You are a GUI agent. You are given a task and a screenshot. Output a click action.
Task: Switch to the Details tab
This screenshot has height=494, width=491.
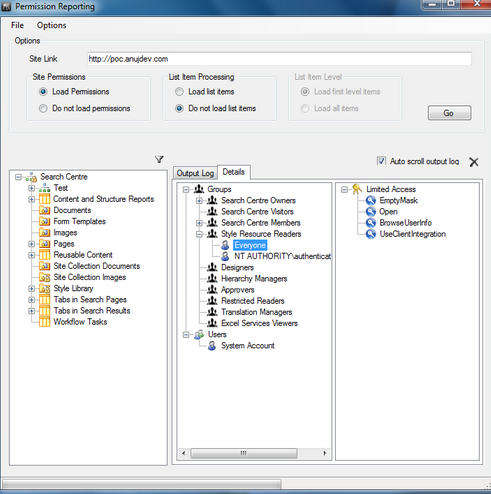[234, 172]
